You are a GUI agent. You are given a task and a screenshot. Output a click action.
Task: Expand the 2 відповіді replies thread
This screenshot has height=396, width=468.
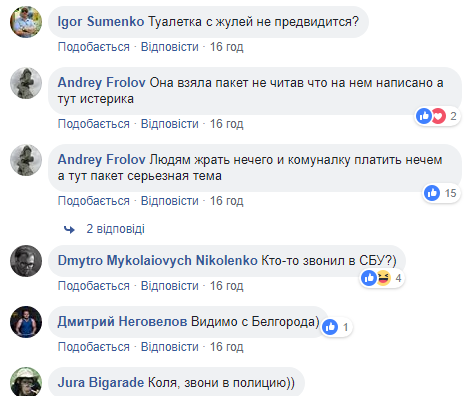[115, 229]
